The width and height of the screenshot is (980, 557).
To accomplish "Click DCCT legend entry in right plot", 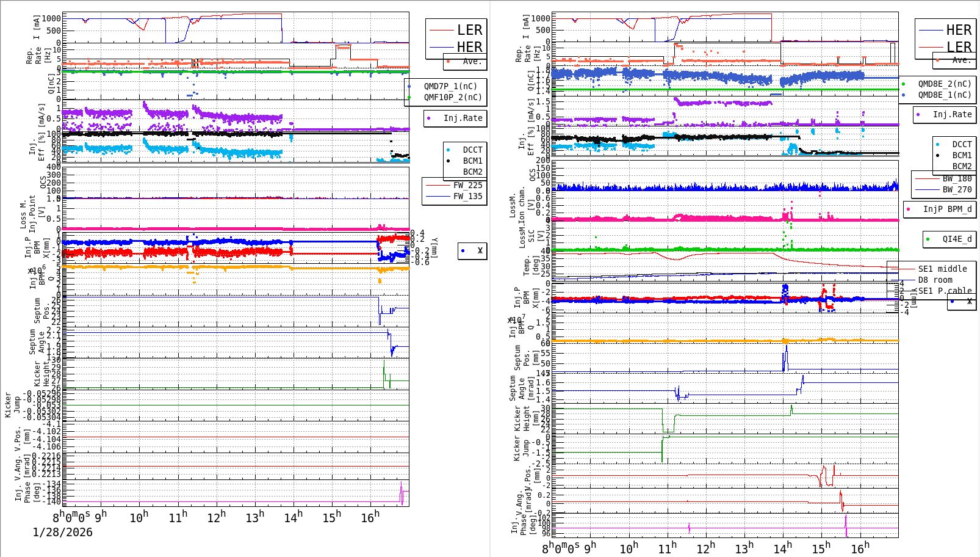I will click(962, 144).
